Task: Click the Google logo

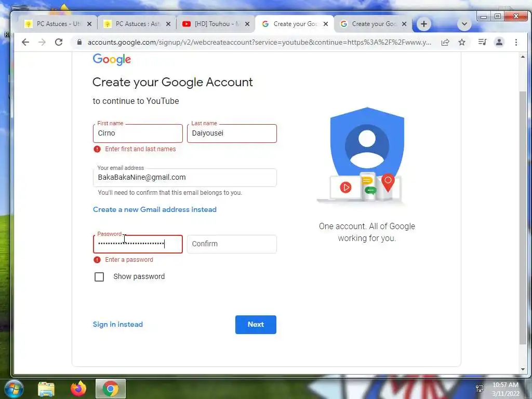Action: [x=112, y=59]
